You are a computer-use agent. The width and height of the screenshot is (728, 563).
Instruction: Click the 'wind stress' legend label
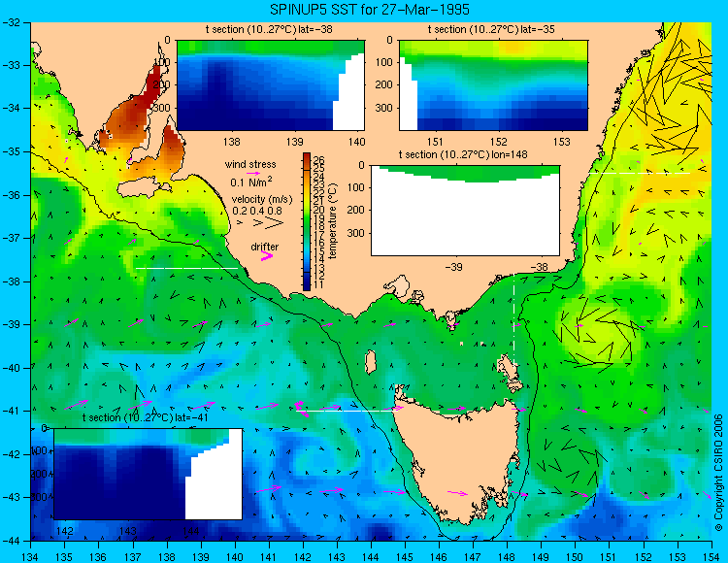(250, 164)
